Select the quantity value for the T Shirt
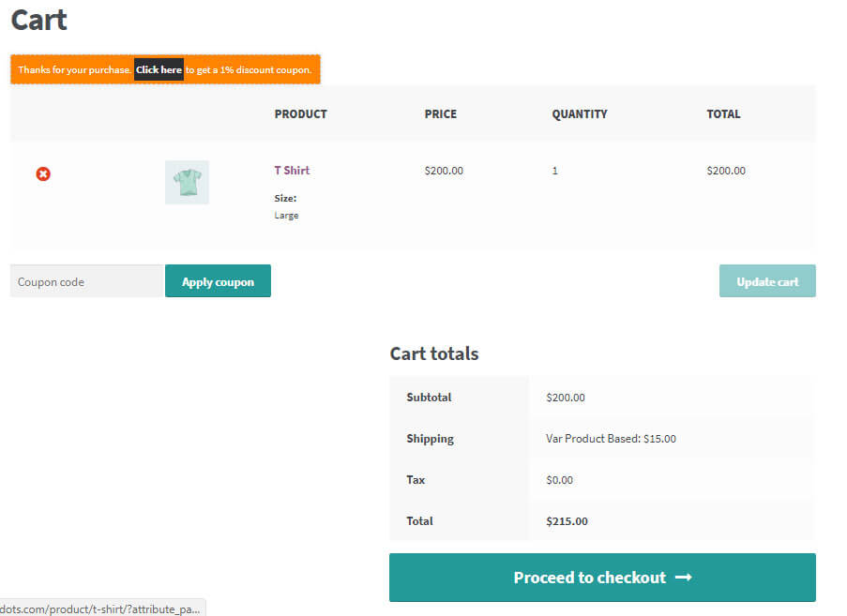Image resolution: width=847 pixels, height=616 pixels. tap(554, 171)
